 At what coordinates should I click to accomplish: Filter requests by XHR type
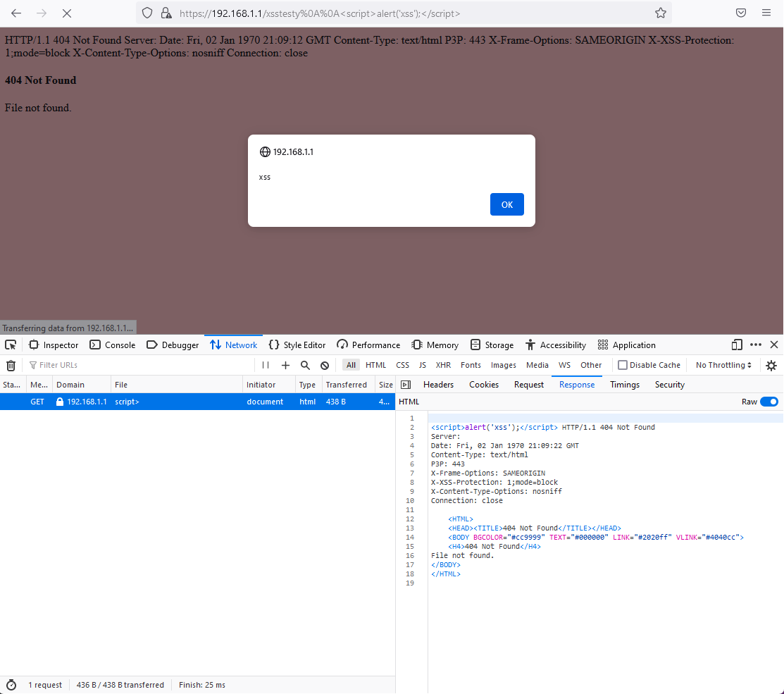(443, 365)
